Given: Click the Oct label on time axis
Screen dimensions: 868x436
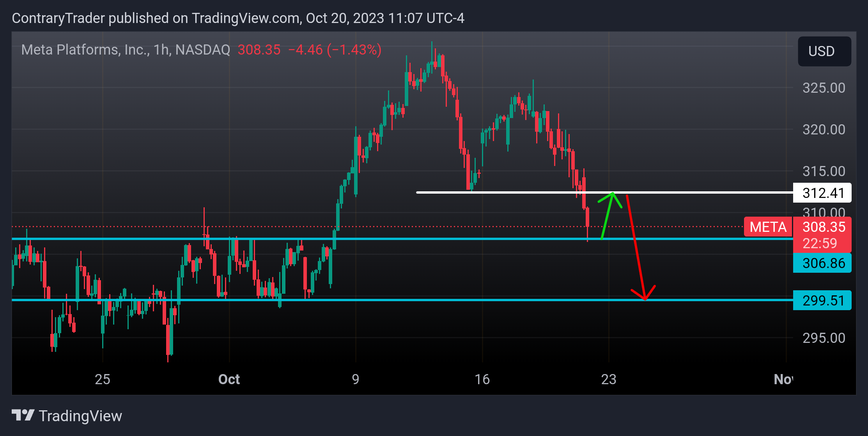Looking at the screenshot, I should [229, 379].
